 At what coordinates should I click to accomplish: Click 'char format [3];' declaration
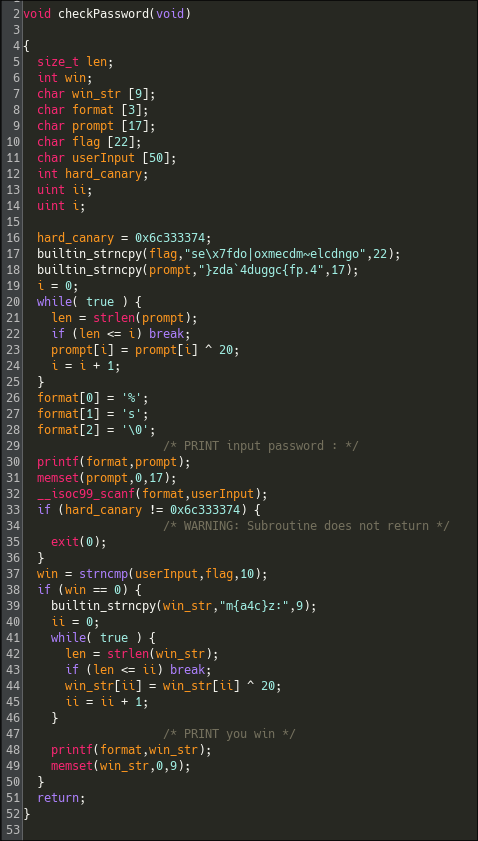point(93,110)
